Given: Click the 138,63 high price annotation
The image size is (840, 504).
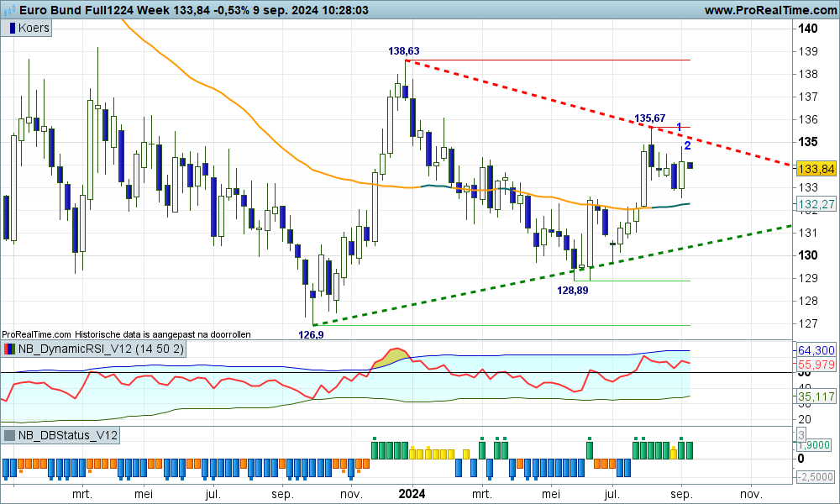Looking at the screenshot, I should click(403, 51).
